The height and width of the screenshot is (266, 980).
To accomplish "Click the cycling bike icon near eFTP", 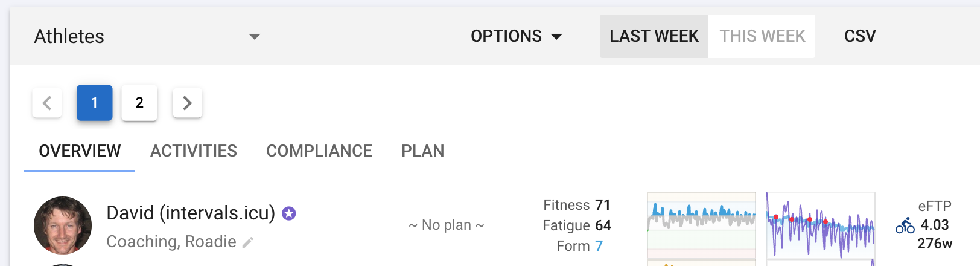I will click(x=905, y=225).
